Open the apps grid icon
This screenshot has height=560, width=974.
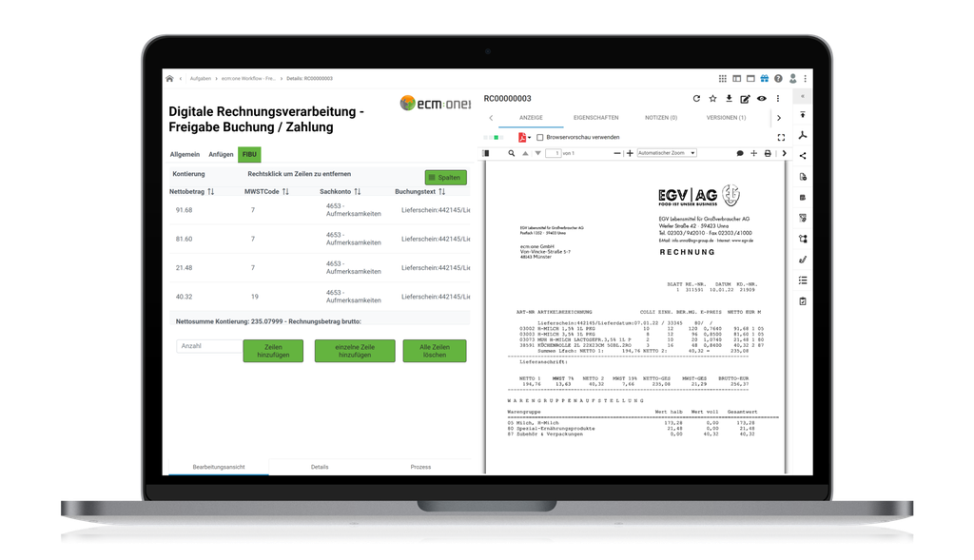coord(723,79)
